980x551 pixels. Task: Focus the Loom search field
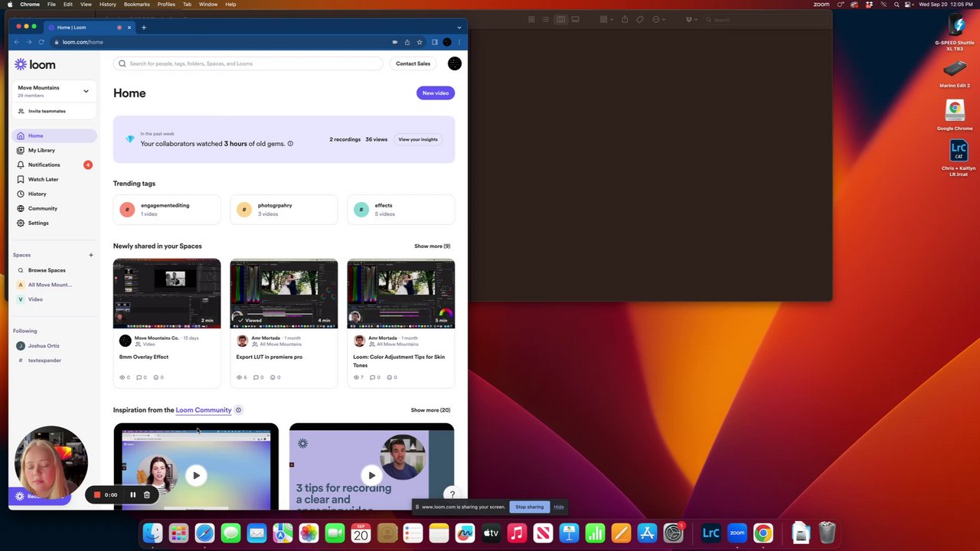(x=247, y=64)
